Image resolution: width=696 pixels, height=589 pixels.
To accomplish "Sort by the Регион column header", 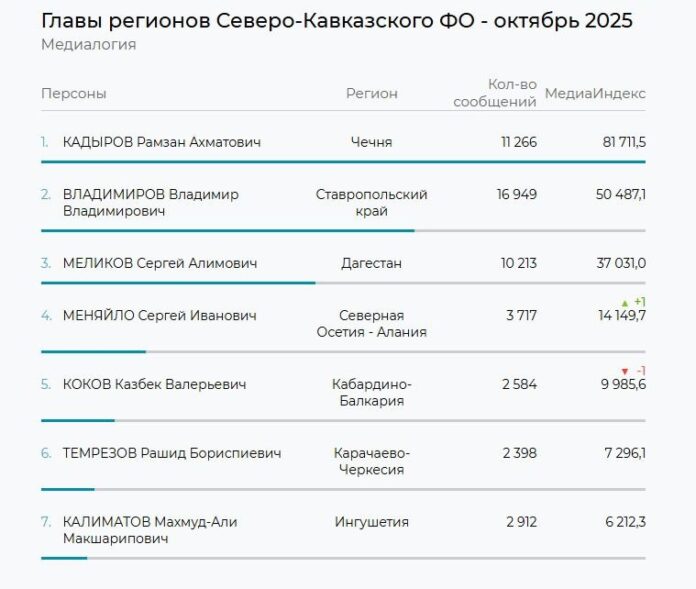I will pyautogui.click(x=372, y=94).
